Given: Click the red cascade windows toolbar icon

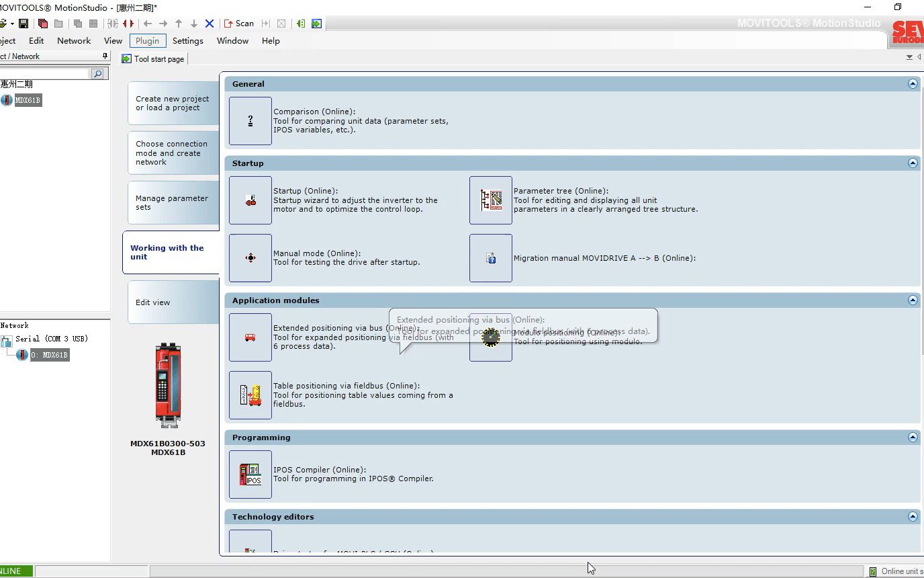Looking at the screenshot, I should click(x=43, y=24).
